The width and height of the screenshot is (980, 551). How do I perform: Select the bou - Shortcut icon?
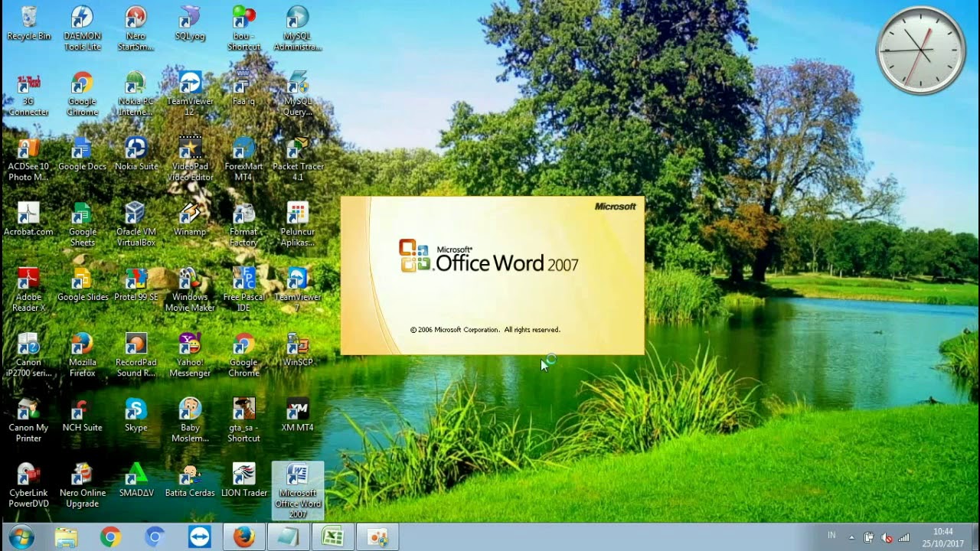243,28
